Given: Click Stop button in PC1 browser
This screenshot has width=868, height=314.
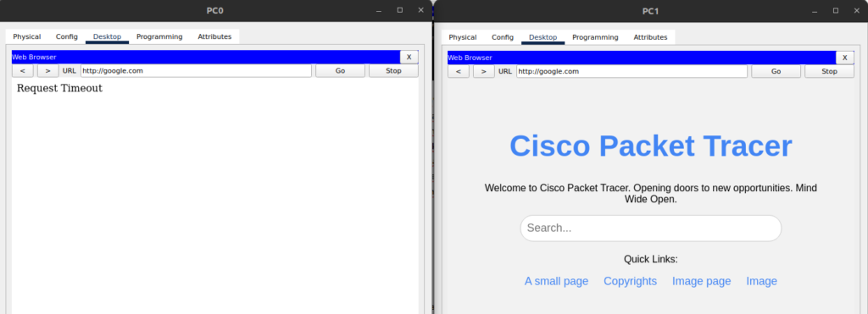Looking at the screenshot, I should point(829,71).
